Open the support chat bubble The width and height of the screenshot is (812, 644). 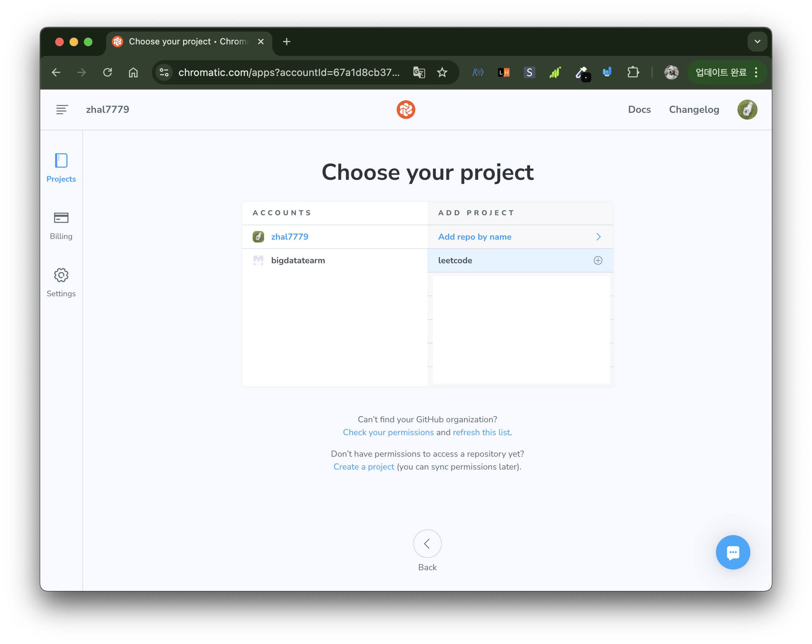[732, 552]
